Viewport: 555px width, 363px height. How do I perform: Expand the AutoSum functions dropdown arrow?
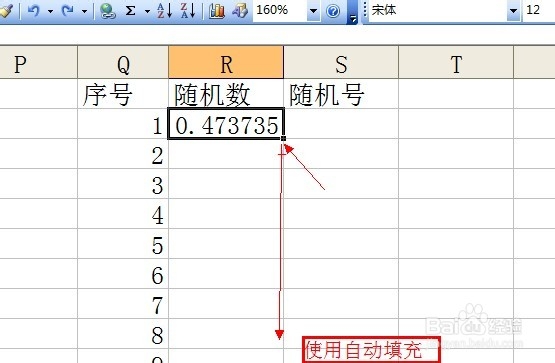point(147,11)
